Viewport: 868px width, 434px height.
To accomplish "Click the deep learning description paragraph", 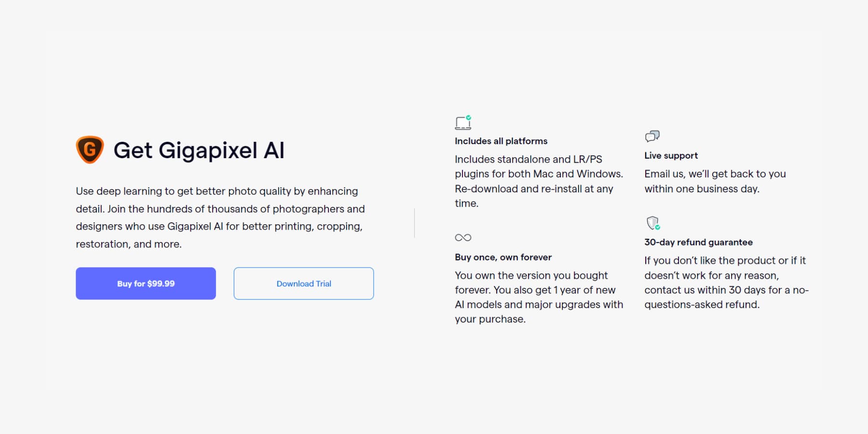I will tap(217, 217).
